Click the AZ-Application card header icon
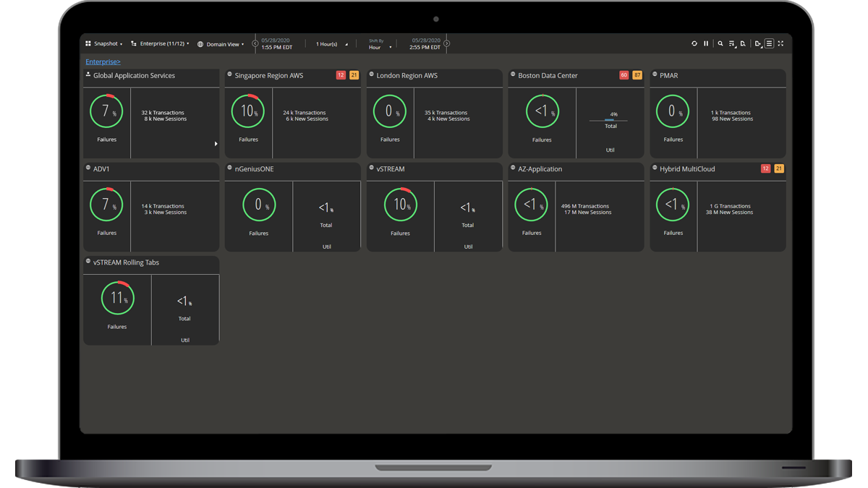868x488 pixels. pos(513,168)
